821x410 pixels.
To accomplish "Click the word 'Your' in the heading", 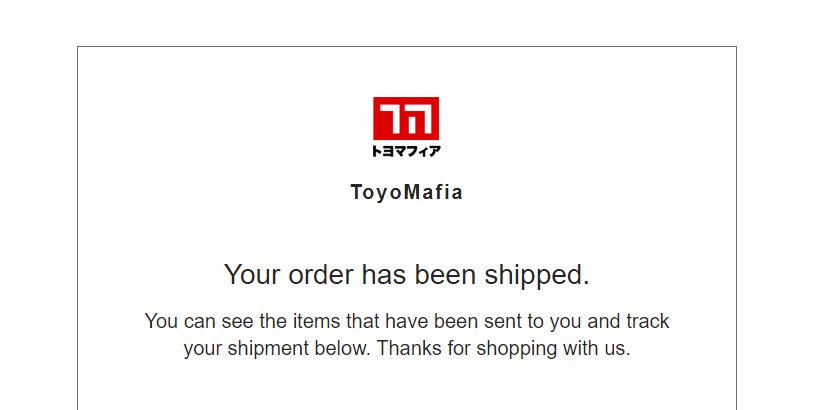I will [253, 274].
